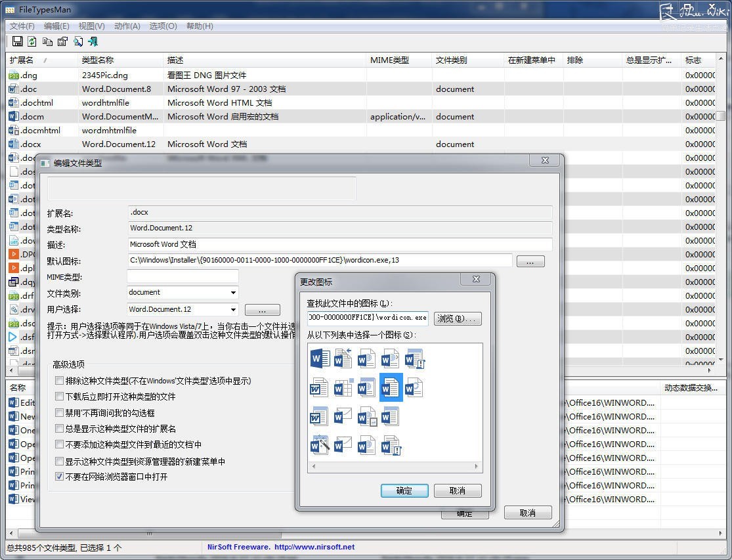The height and width of the screenshot is (560, 732).
Task: Click the 在新建菜单中 column header
Action: [x=533, y=60]
